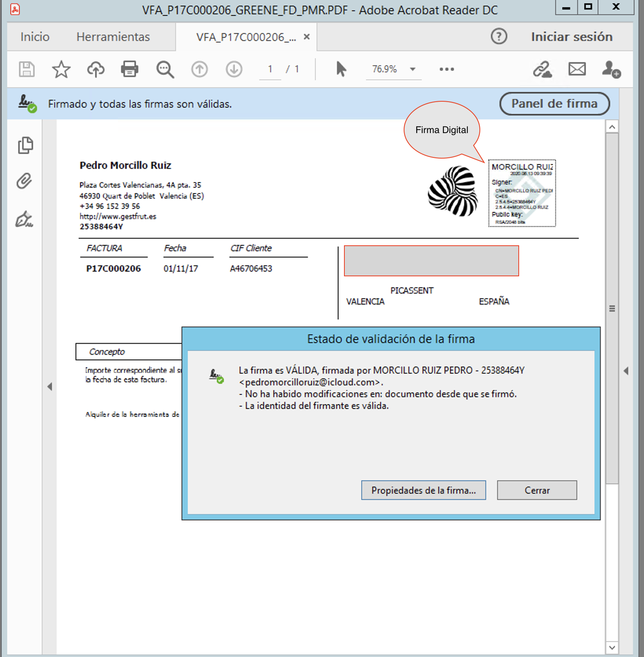Collapse the left navigation pane arrow

point(50,387)
